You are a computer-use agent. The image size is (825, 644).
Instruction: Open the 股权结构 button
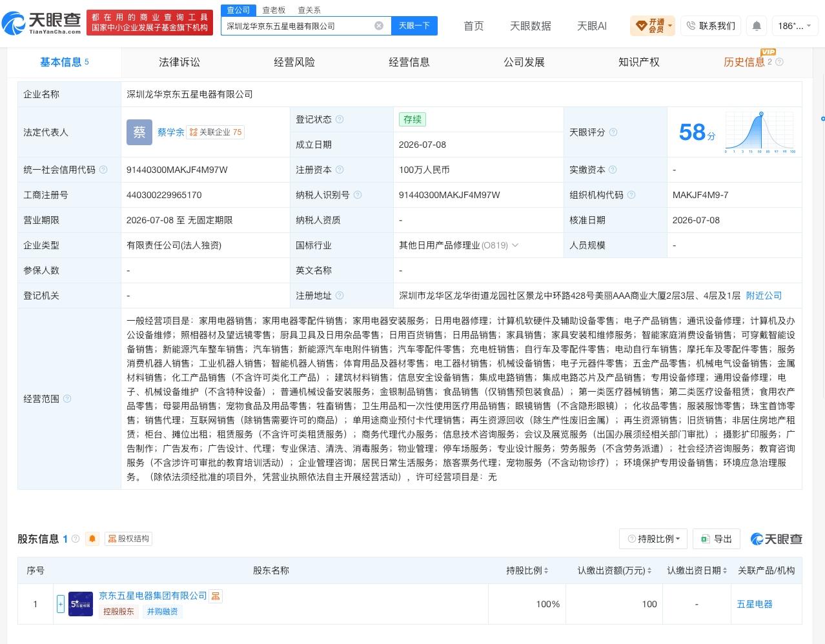pos(128,539)
